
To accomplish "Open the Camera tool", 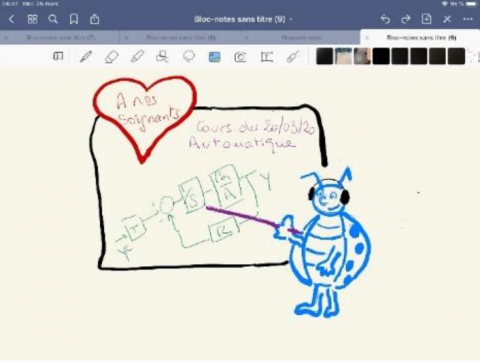I will point(240,57).
